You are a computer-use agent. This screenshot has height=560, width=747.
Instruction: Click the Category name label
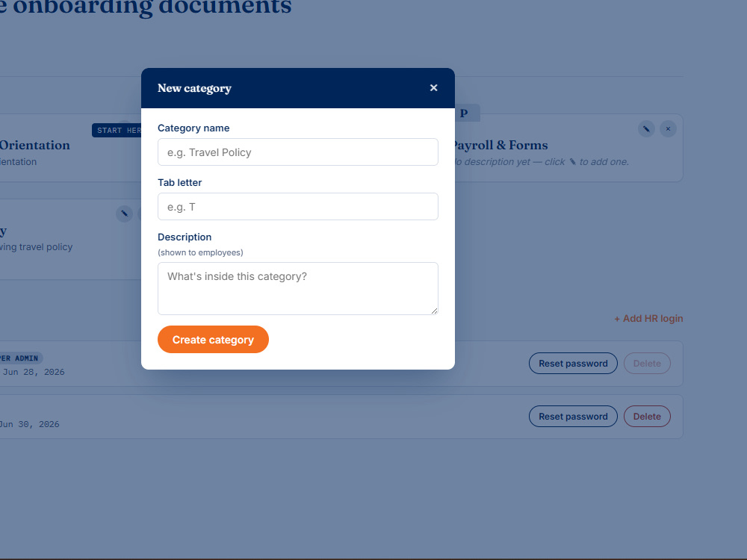click(x=193, y=128)
